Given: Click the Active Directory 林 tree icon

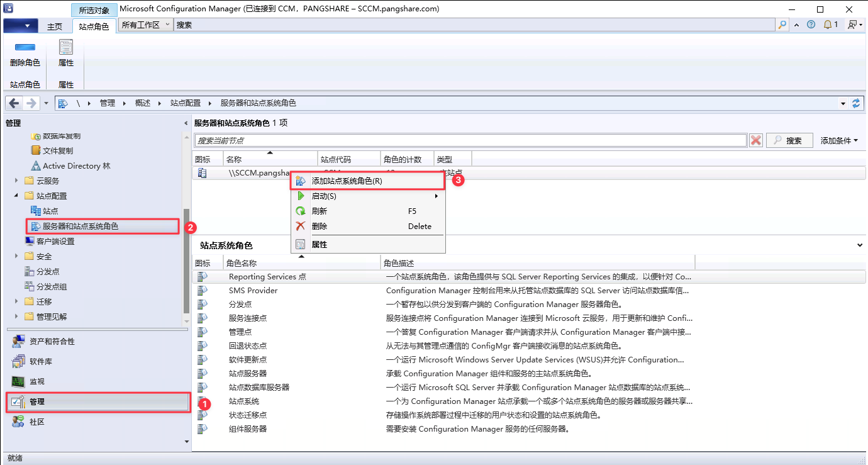Looking at the screenshot, I should point(36,165).
